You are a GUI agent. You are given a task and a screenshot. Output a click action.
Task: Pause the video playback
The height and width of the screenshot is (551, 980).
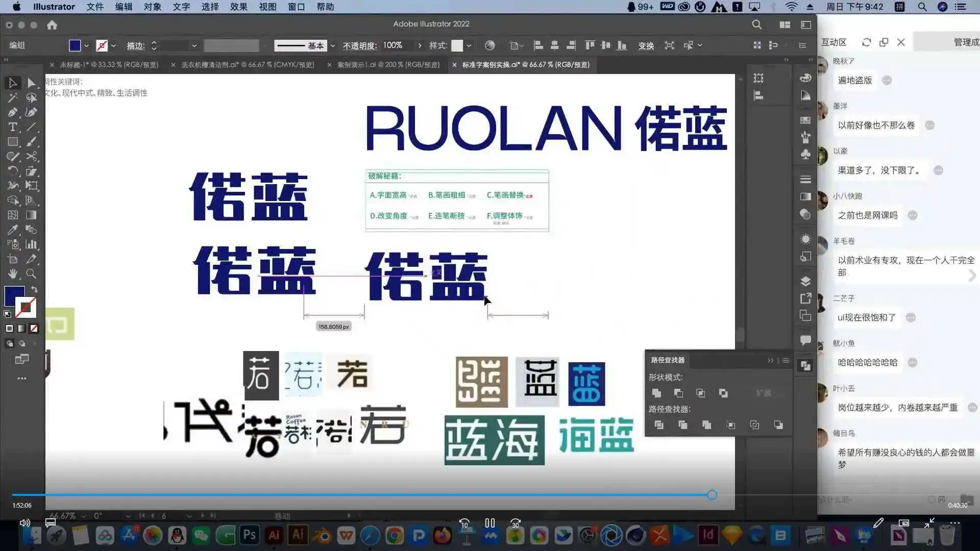click(x=489, y=523)
